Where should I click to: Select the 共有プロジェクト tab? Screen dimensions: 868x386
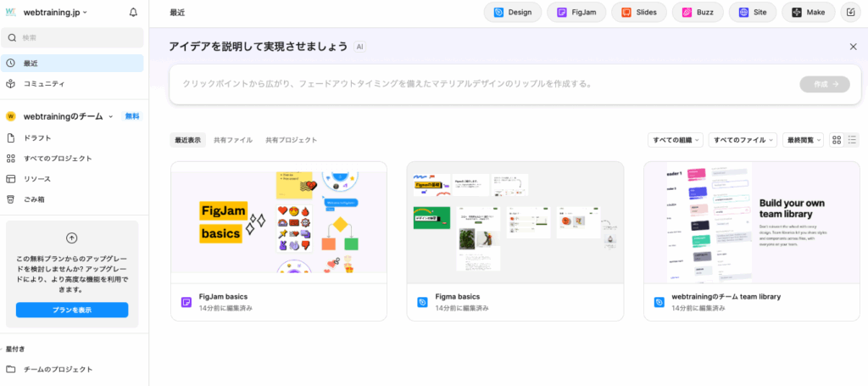tap(291, 140)
